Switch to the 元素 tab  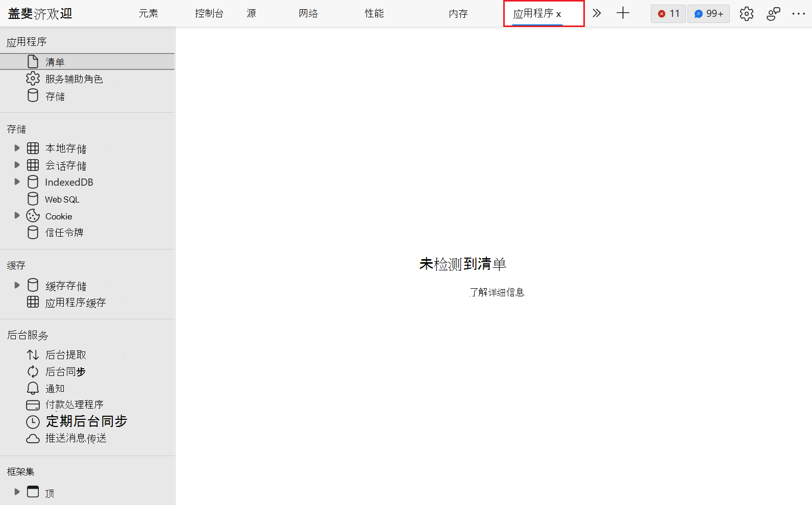point(149,13)
